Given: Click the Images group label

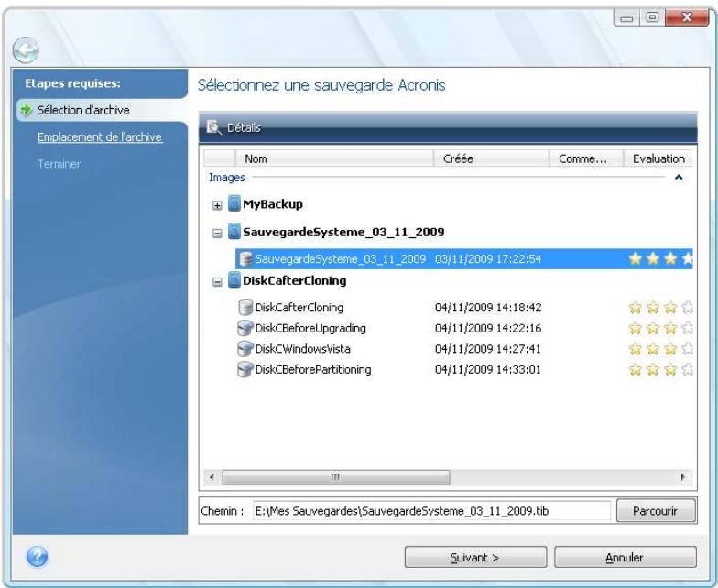Looking at the screenshot, I should coord(227,178).
